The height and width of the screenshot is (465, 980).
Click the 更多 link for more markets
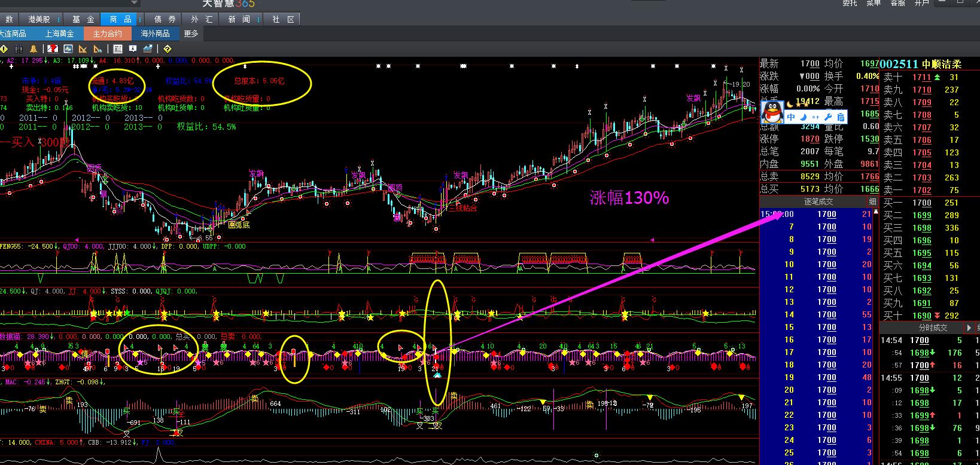coord(191,33)
